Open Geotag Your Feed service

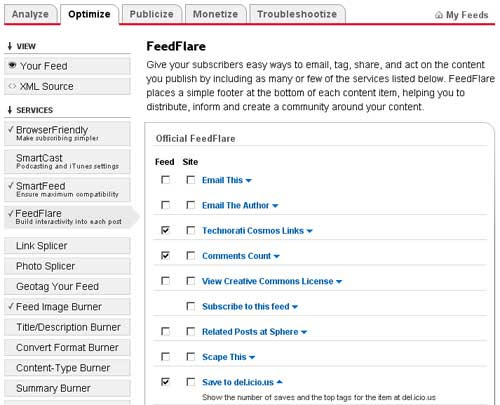pyautogui.click(x=67, y=286)
